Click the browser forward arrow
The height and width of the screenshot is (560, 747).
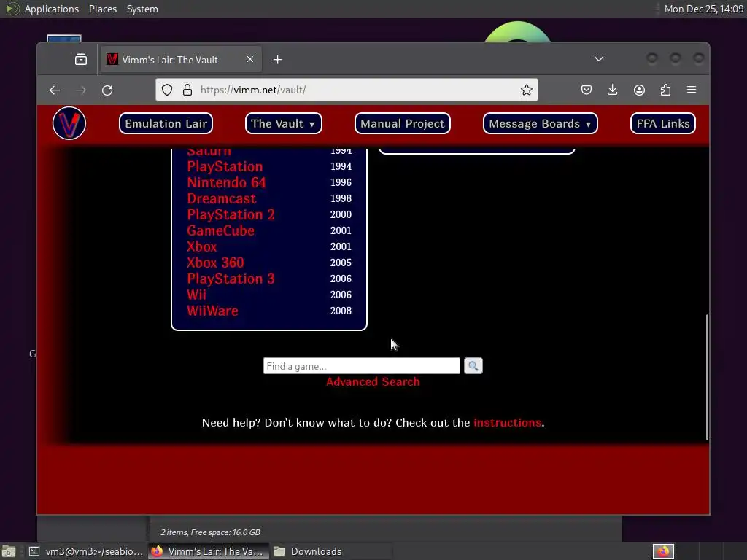click(81, 90)
